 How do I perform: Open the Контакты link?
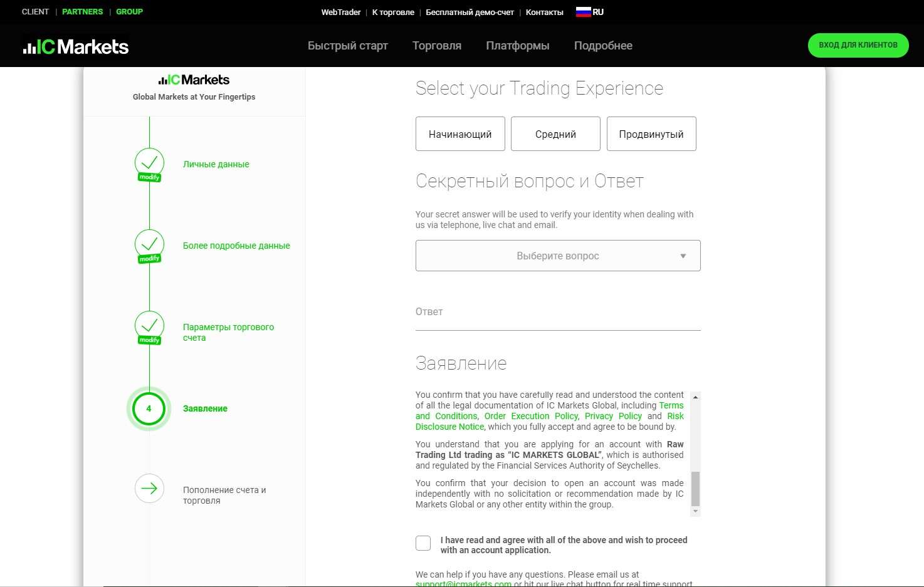(544, 12)
